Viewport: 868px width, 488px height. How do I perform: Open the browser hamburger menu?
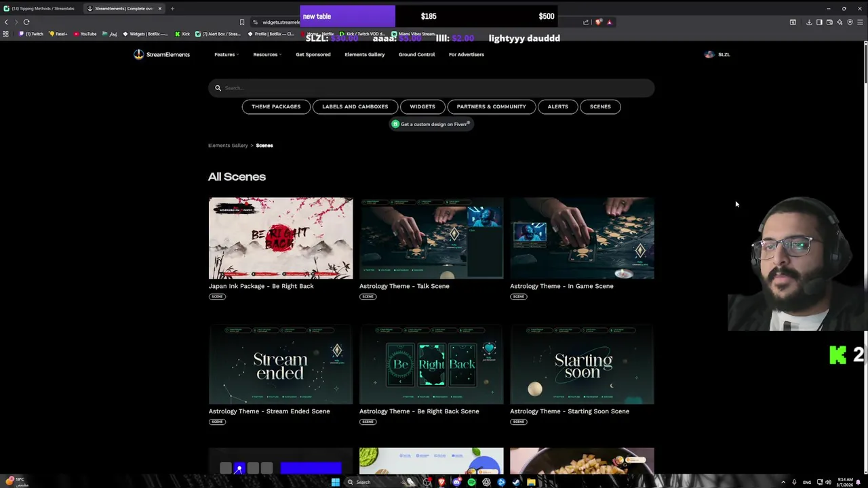860,22
